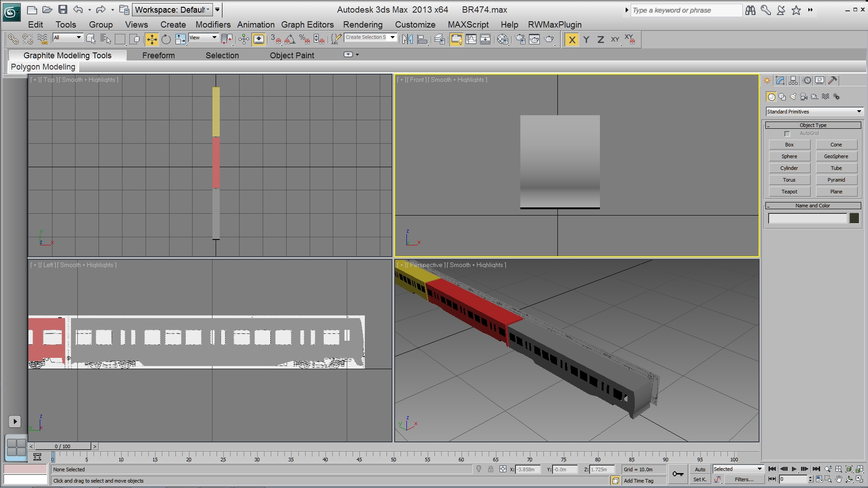Image resolution: width=868 pixels, height=488 pixels.
Task: Toggle Auto Key animation mode
Action: click(700, 469)
